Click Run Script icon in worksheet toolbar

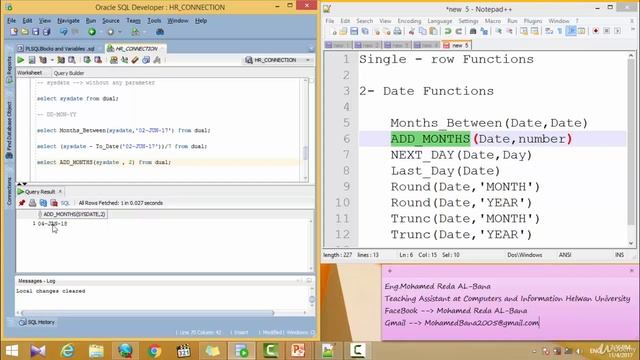(32, 60)
